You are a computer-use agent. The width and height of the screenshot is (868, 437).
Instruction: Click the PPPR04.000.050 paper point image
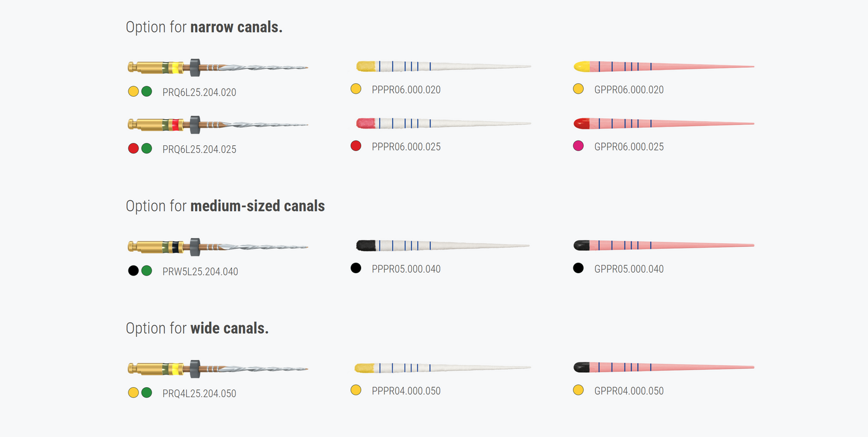(442, 367)
